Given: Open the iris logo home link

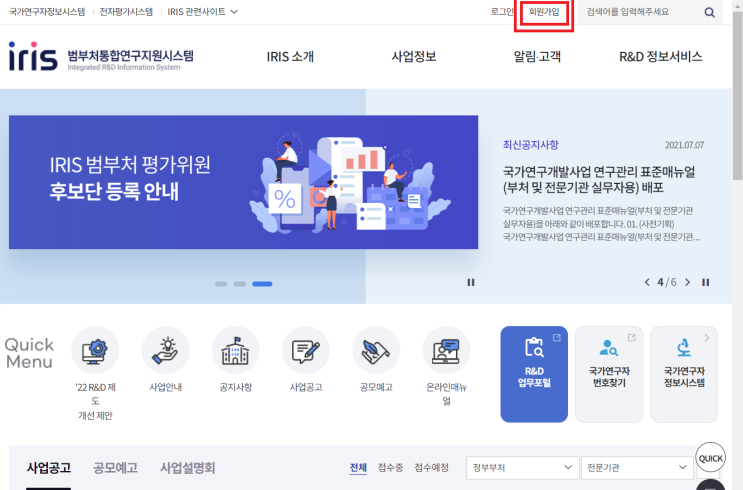Looking at the screenshot, I should coord(101,57).
